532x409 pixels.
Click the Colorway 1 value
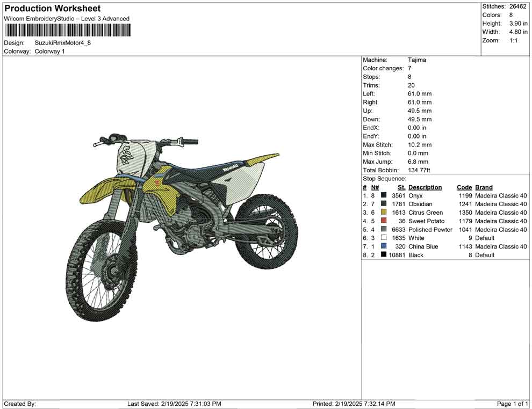click(49, 52)
